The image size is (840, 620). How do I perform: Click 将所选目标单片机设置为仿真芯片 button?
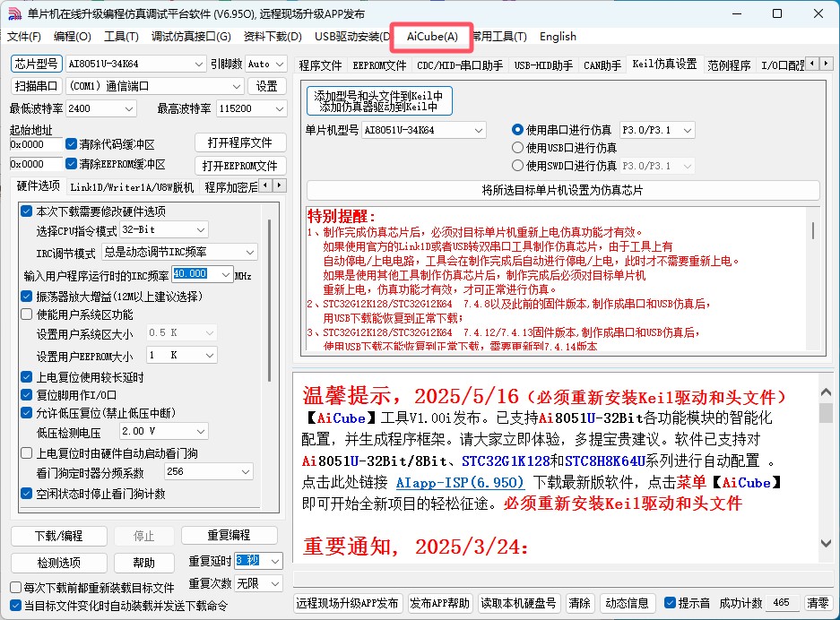tap(563, 190)
